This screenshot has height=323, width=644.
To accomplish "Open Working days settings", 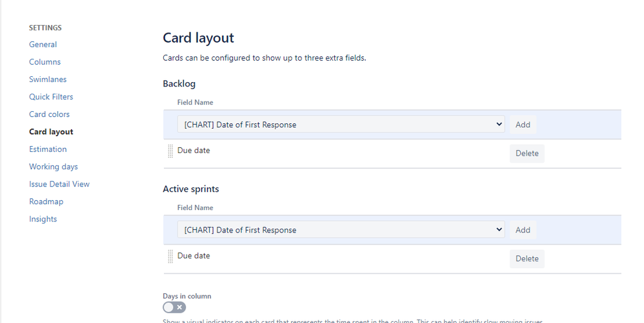I will (x=54, y=167).
